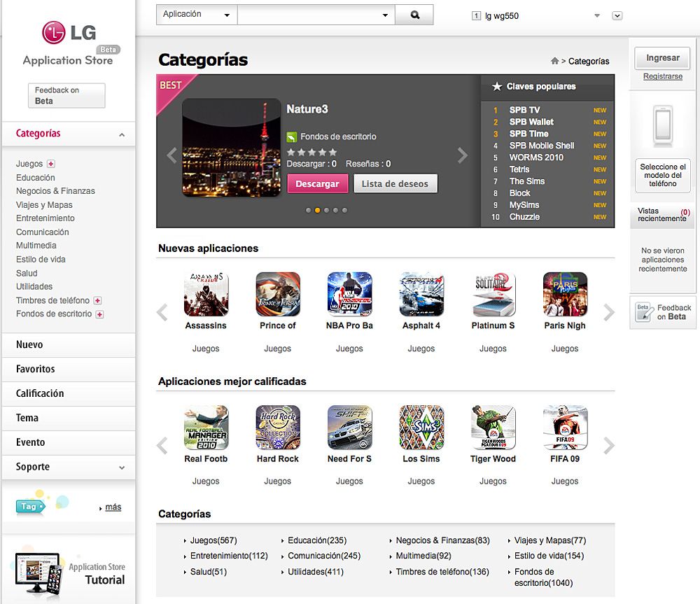
Task: Click the magnifier search button
Action: (414, 15)
